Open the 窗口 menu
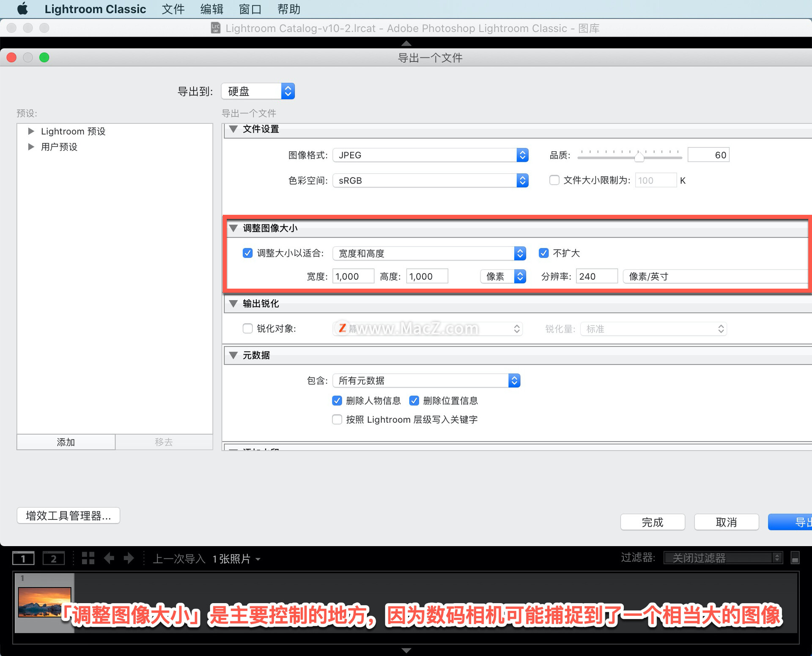 250,9
